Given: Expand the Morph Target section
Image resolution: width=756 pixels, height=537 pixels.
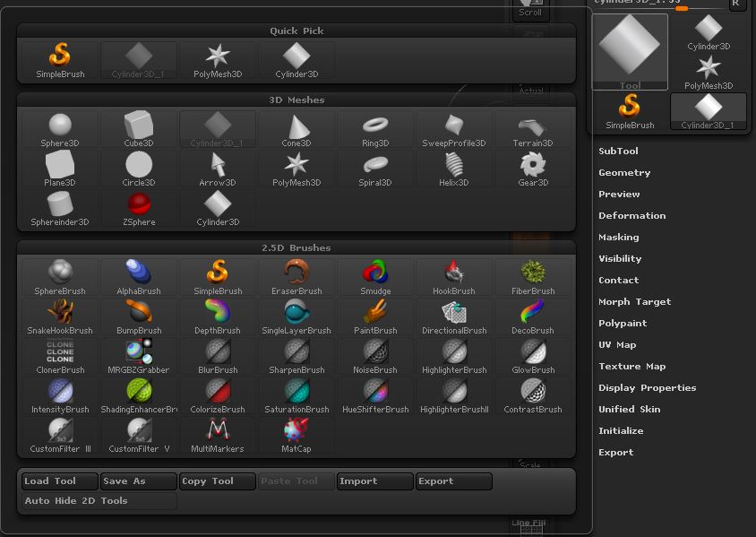Looking at the screenshot, I should (x=634, y=302).
